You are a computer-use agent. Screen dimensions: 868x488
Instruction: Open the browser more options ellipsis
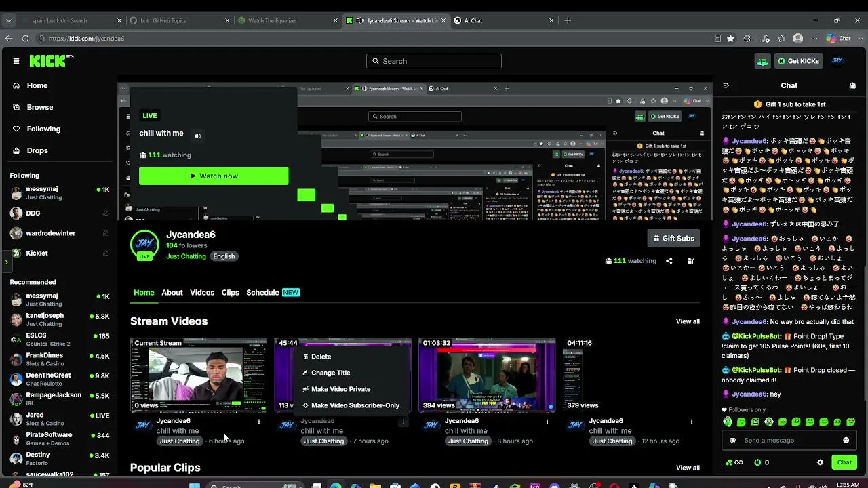click(x=814, y=39)
